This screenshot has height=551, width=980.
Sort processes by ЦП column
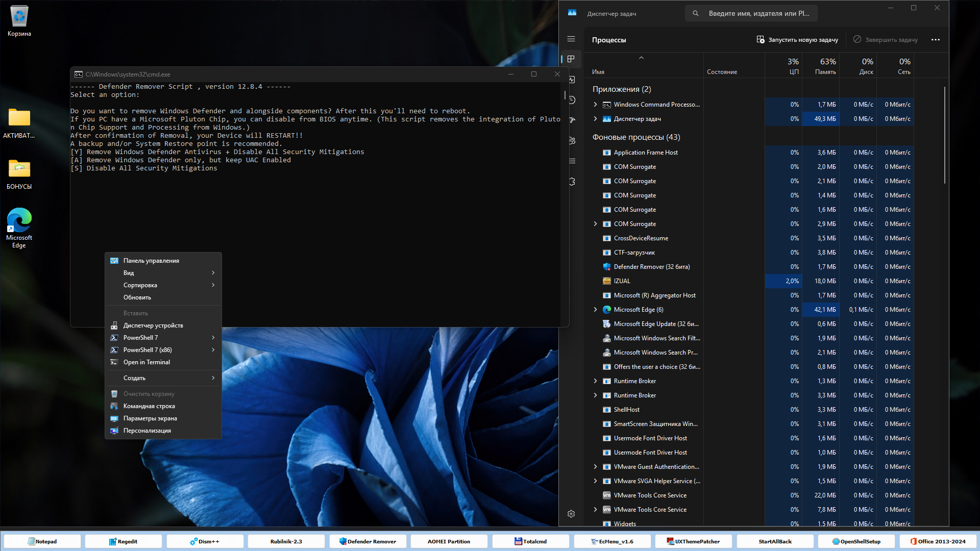[x=783, y=66]
